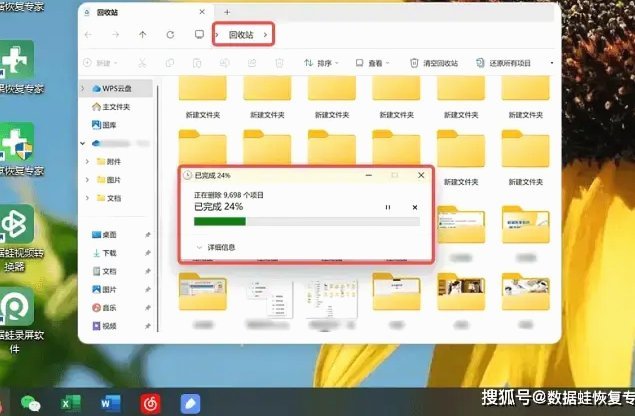
Task: Close the 回收站 tab
Action: coord(202,12)
